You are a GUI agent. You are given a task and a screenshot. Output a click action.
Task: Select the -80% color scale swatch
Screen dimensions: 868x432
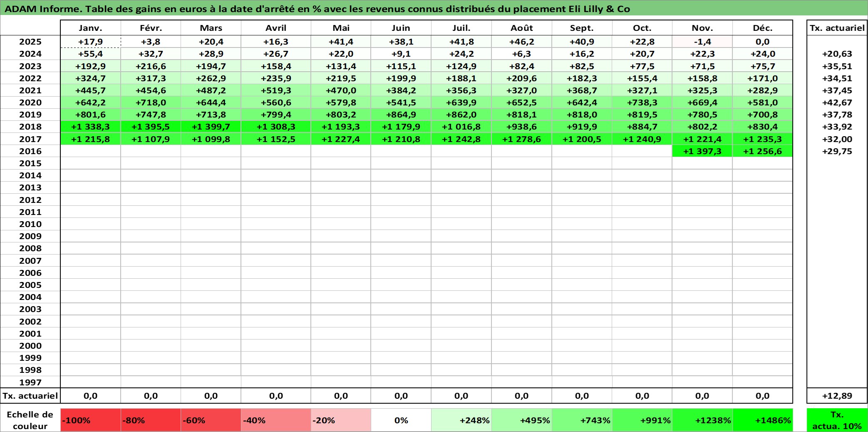click(151, 420)
